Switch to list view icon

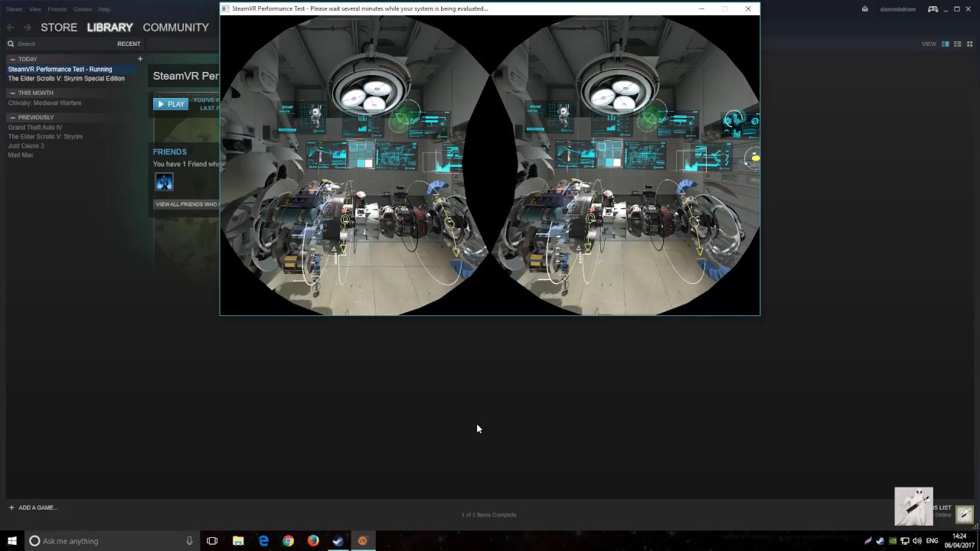[x=957, y=44]
